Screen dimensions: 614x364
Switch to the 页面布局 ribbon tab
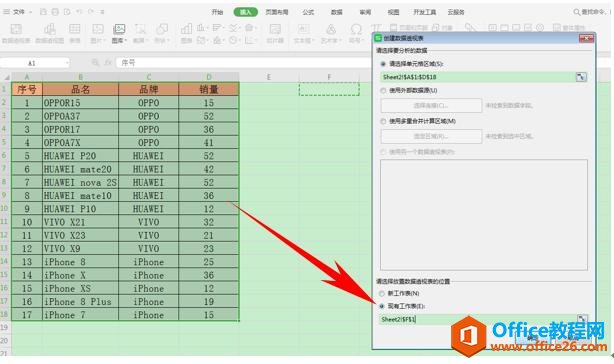click(277, 12)
